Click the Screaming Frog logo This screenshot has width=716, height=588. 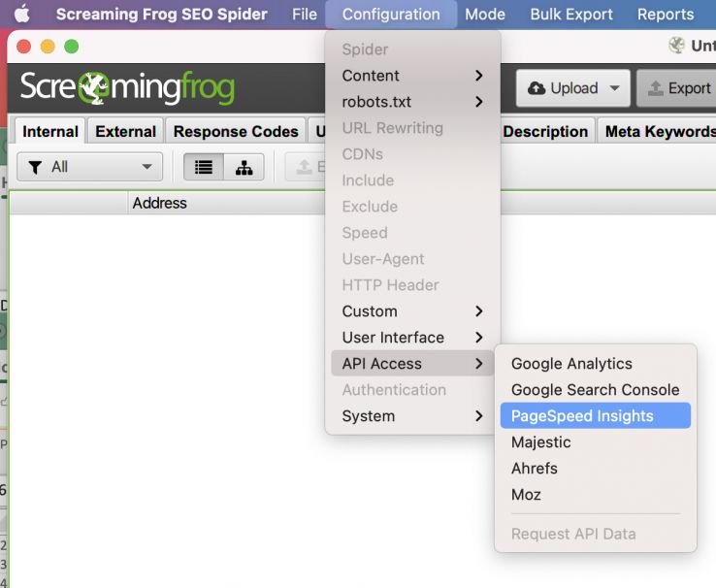click(127, 88)
